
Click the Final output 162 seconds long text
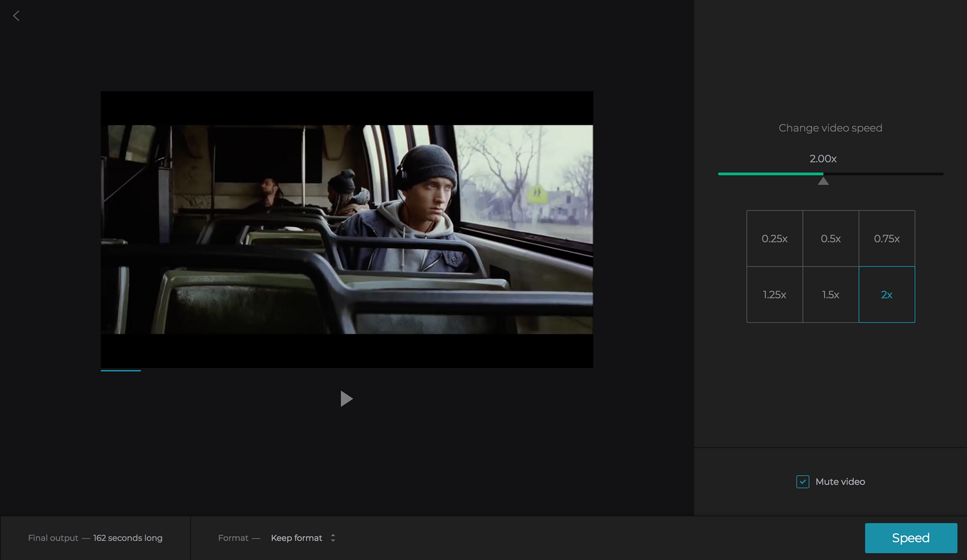point(95,538)
